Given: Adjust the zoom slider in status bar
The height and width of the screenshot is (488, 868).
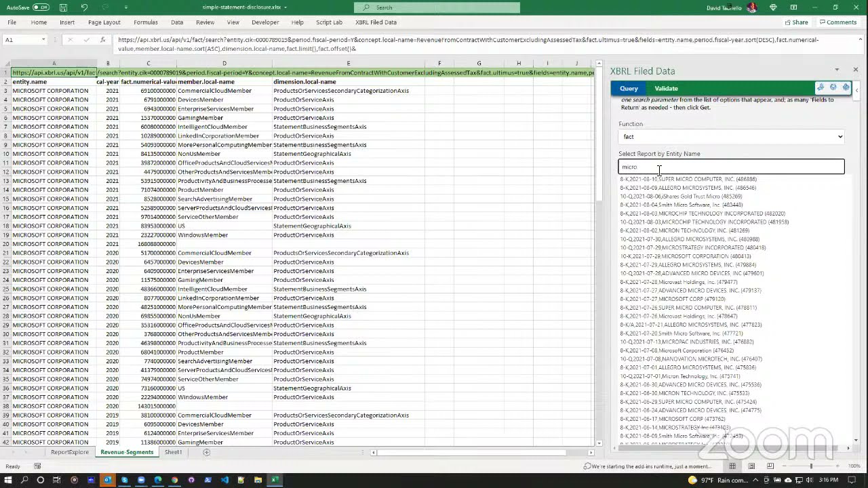Looking at the screenshot, I should pos(811,466).
